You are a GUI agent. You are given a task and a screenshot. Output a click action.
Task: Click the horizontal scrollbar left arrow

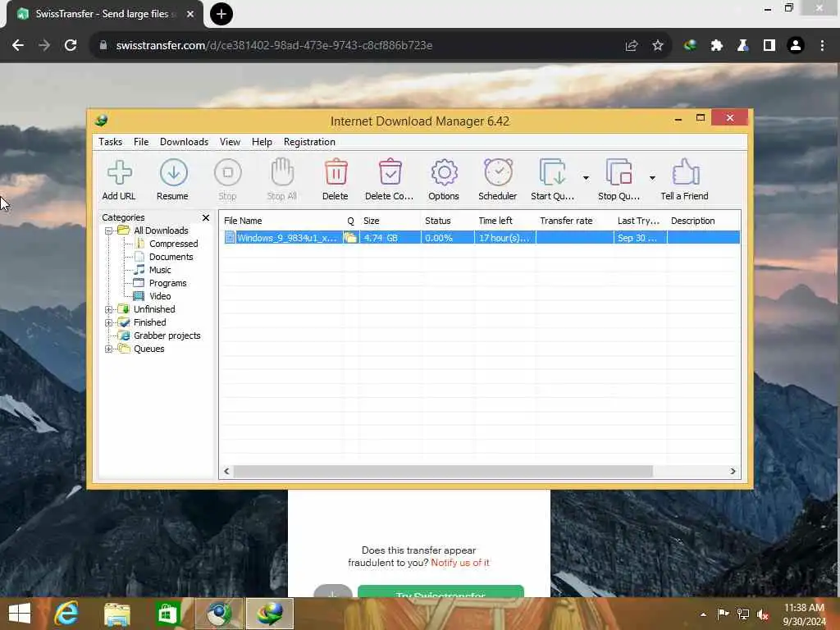[x=226, y=472]
